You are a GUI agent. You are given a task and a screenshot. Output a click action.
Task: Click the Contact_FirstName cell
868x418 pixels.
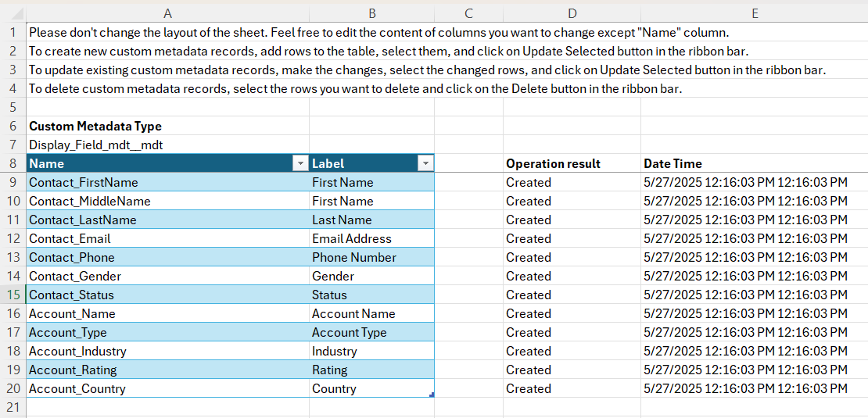pos(84,182)
